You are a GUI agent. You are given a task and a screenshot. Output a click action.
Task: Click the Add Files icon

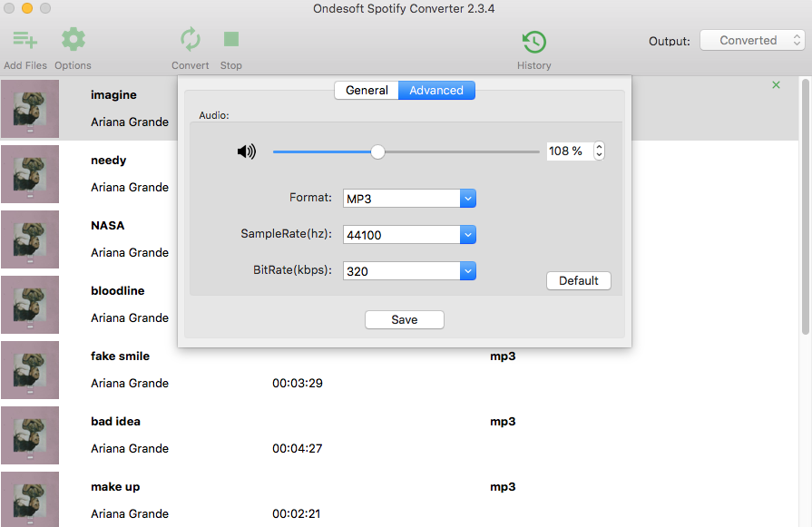(x=24, y=40)
